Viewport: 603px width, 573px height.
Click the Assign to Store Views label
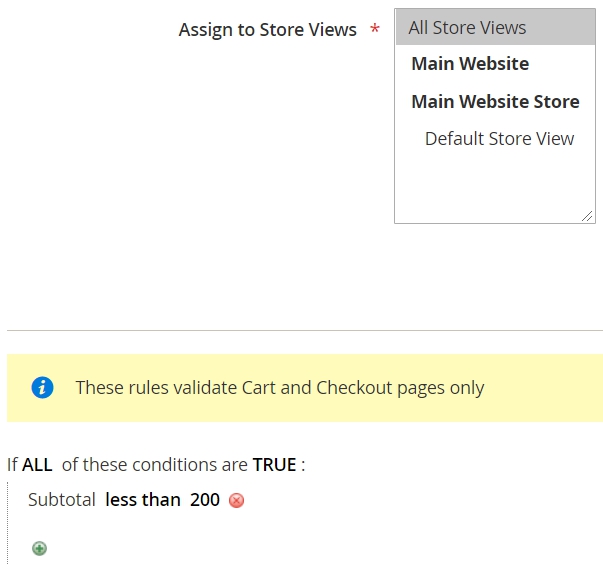pos(267,30)
